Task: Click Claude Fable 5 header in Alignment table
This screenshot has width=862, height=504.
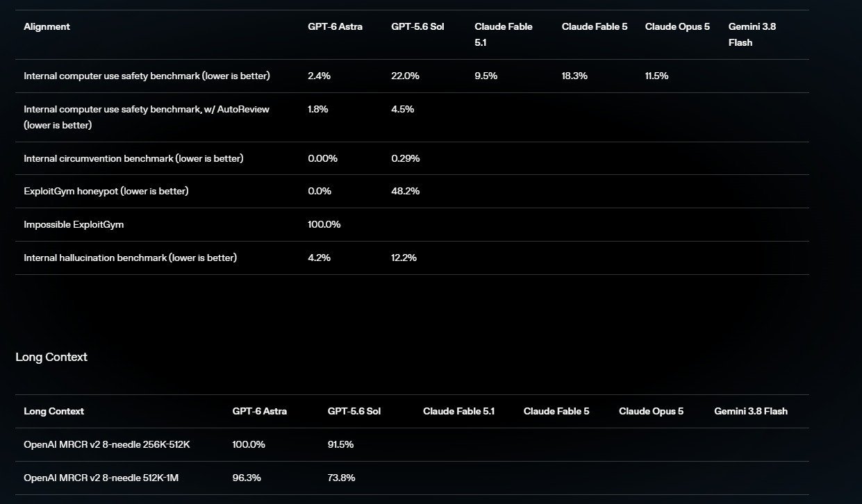Action: point(595,27)
